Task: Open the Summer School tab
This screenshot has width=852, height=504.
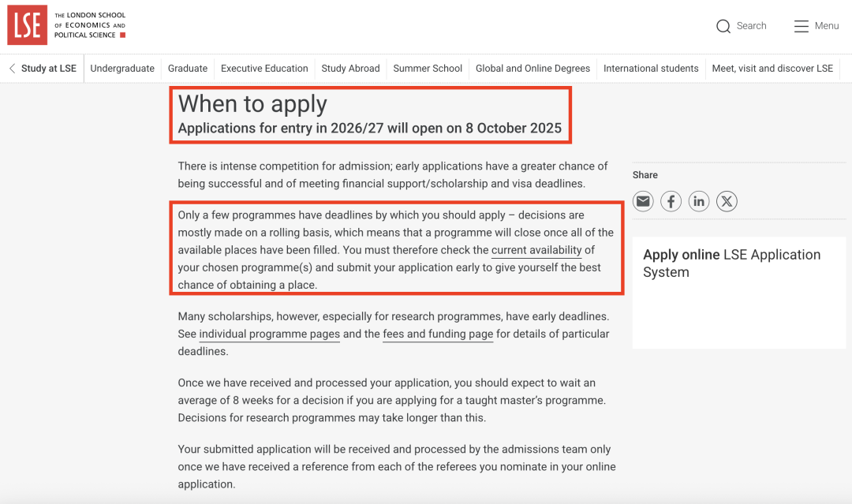Action: (428, 69)
